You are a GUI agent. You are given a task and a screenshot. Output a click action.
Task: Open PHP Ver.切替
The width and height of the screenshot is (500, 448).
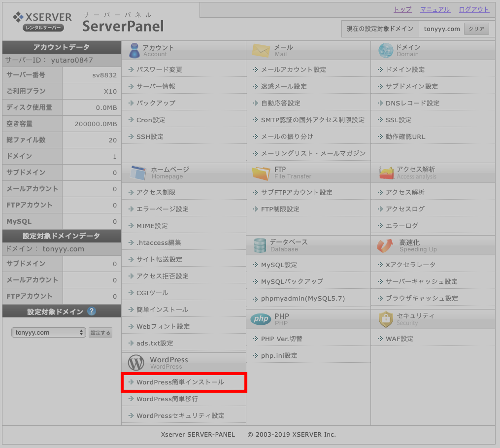[x=282, y=339]
